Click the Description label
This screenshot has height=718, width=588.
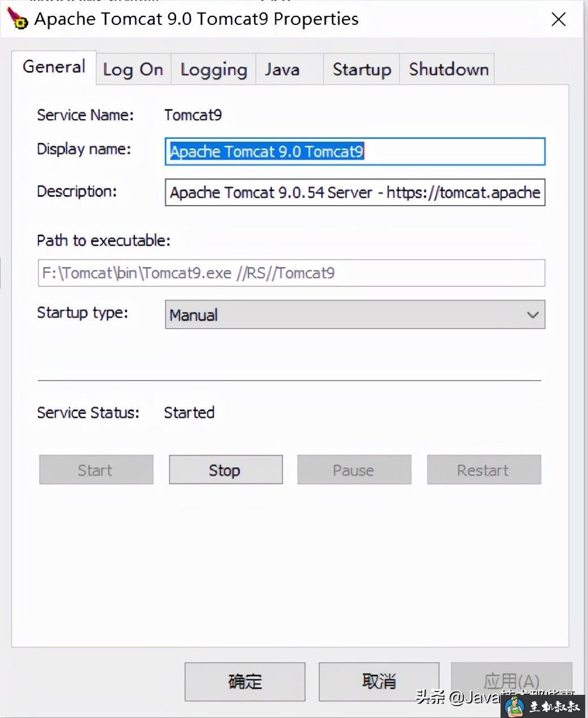coord(77,191)
